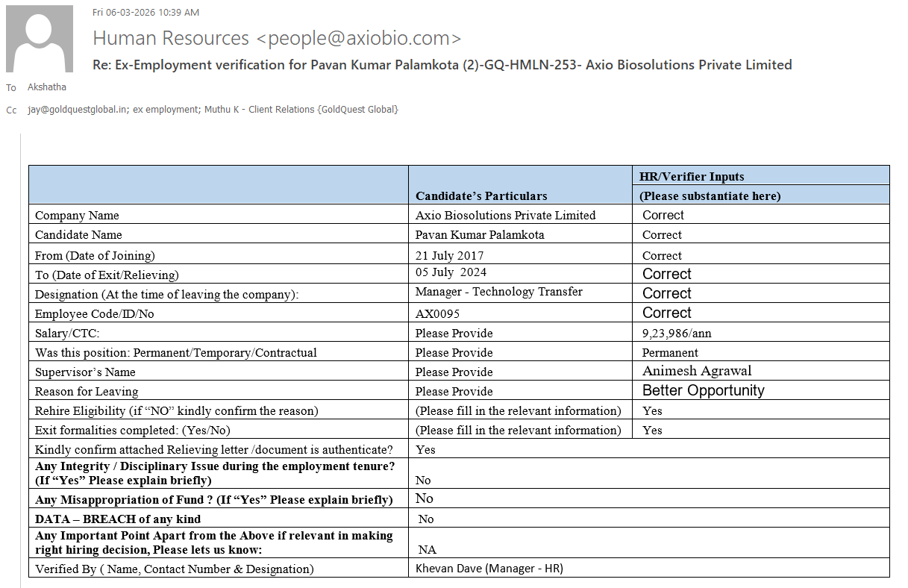The image size is (908, 588).
Task: Click the (Please substantiate here) header
Action: point(710,196)
